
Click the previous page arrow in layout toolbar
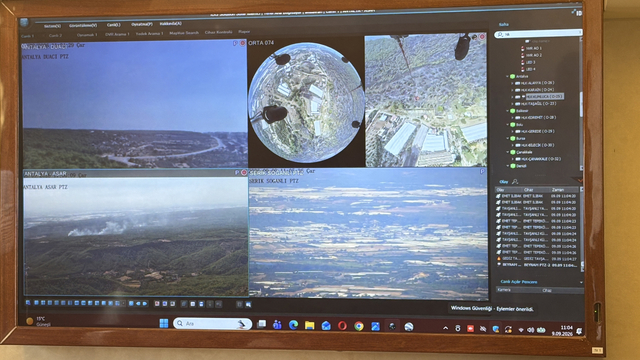pos(138,304)
